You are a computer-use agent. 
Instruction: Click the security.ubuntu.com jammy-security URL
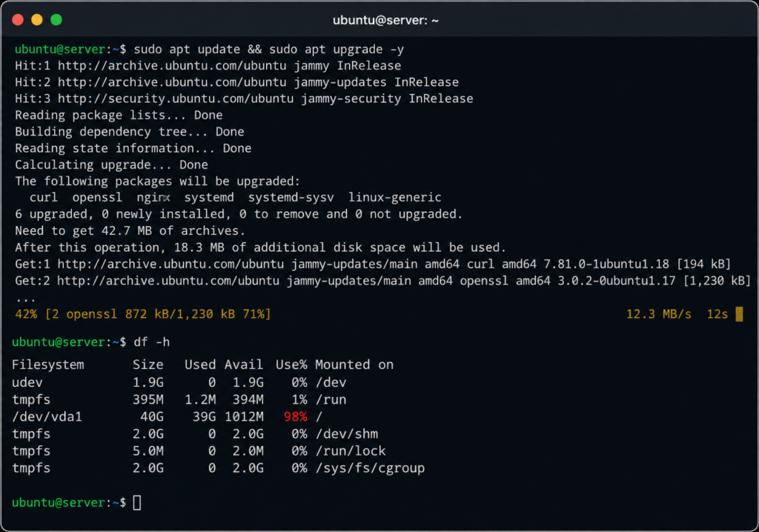pos(176,99)
